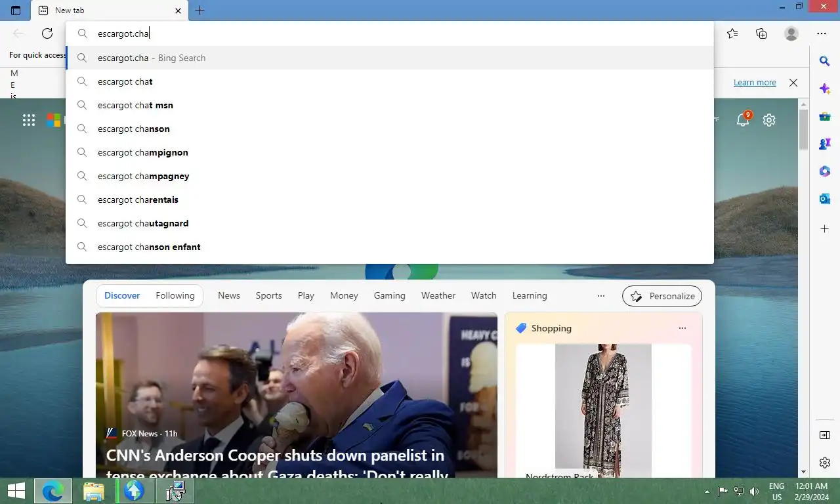Click the page vertical scrollbar thumb
This screenshot has height=504, width=840.
point(803,129)
